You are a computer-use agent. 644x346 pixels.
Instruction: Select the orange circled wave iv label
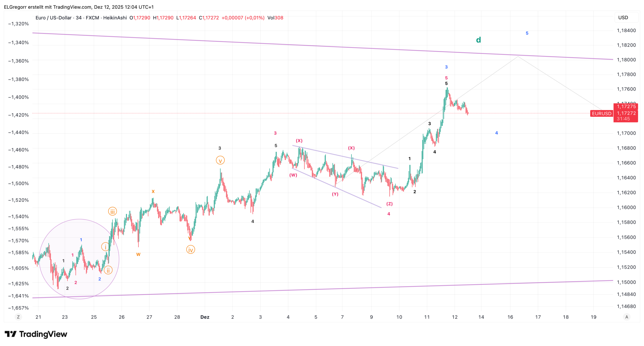click(190, 250)
